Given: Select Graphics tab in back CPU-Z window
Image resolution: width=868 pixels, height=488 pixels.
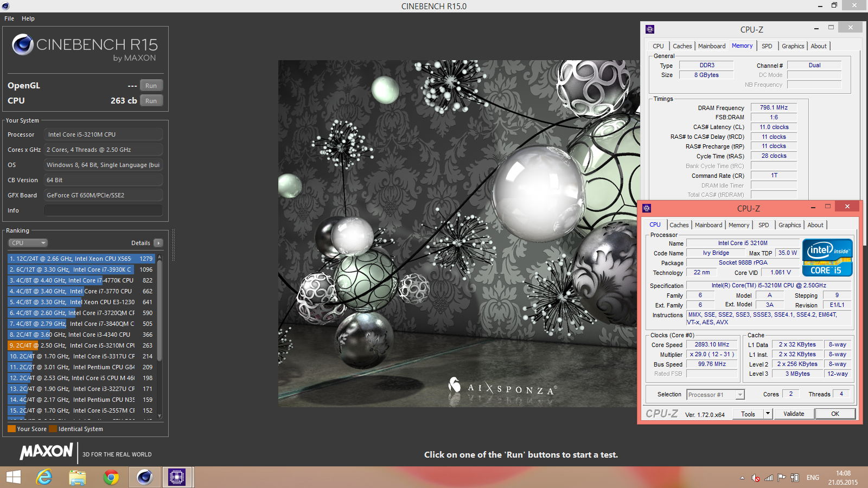Looking at the screenshot, I should point(793,46).
